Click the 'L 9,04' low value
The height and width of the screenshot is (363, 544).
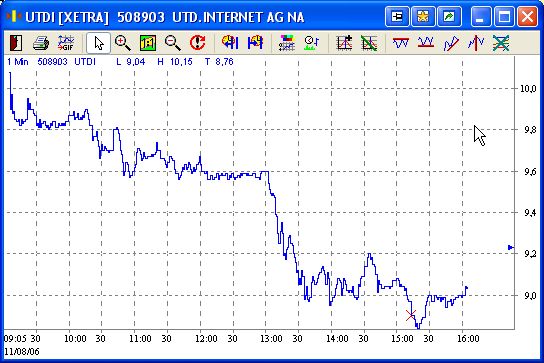click(x=131, y=62)
